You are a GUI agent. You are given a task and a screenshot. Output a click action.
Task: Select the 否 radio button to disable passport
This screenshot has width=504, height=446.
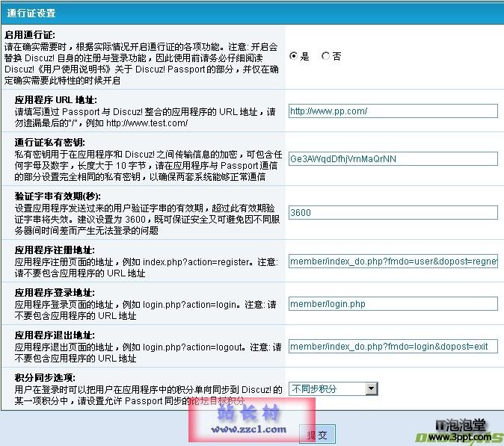click(x=325, y=56)
